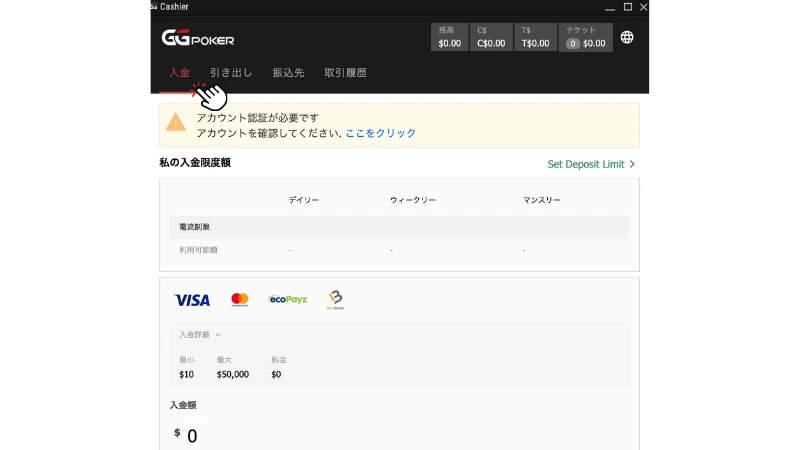Switch to the 引き出し withdrawal tab

[x=231, y=73]
